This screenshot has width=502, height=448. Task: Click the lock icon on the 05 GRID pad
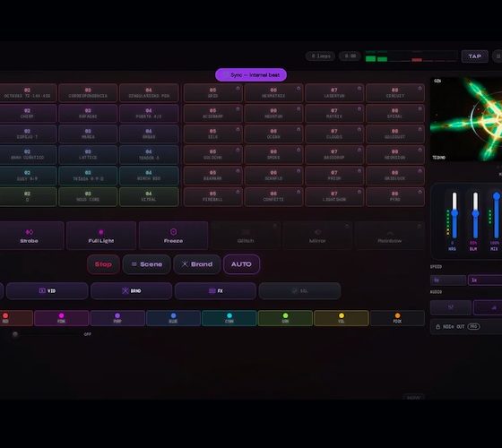(238, 89)
